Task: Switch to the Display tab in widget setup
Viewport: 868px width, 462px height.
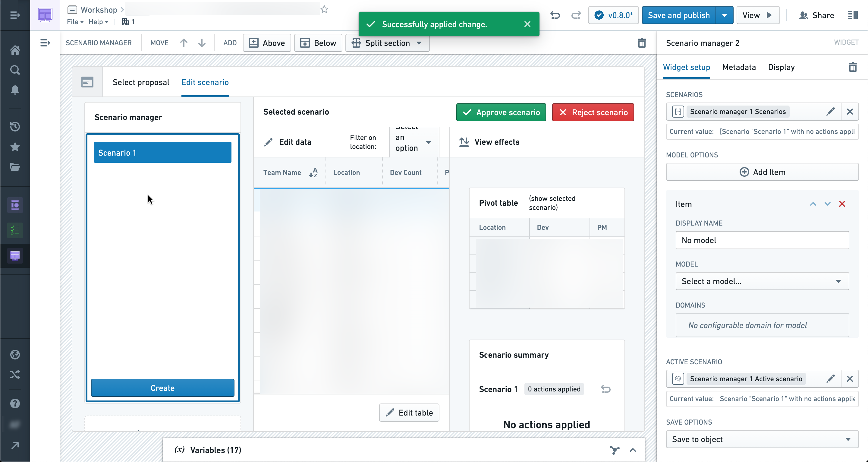Action: click(781, 67)
